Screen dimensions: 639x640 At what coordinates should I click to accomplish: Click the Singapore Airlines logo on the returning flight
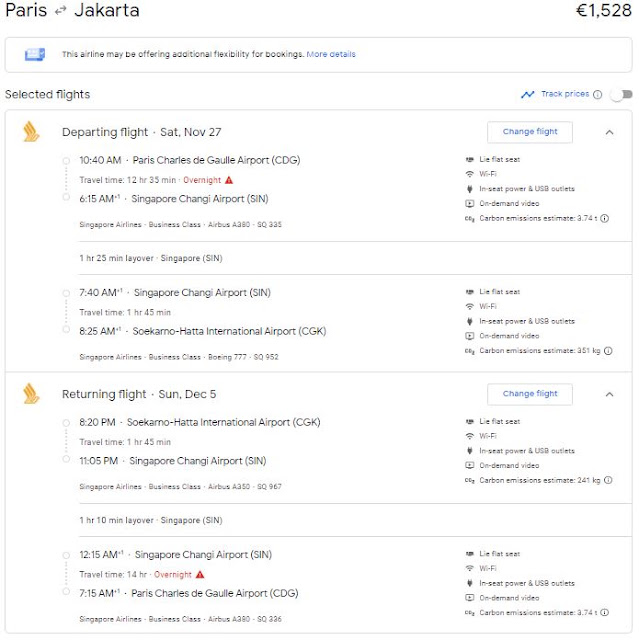(31, 394)
